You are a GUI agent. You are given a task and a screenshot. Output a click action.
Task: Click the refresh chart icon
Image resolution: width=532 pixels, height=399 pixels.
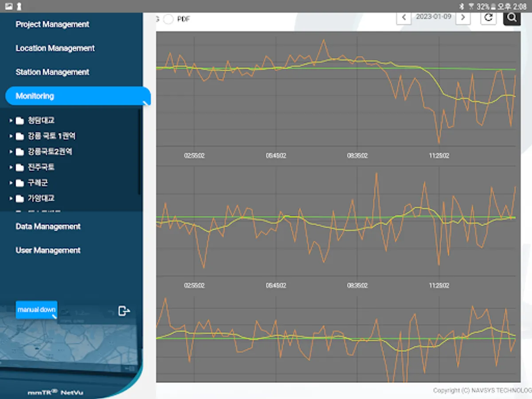pyautogui.click(x=489, y=18)
